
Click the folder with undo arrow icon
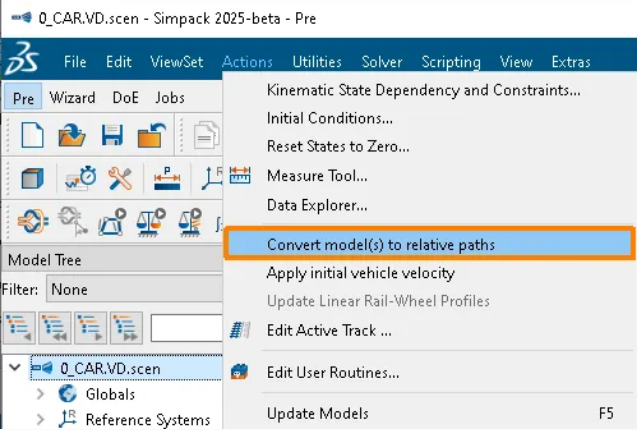[152, 135]
